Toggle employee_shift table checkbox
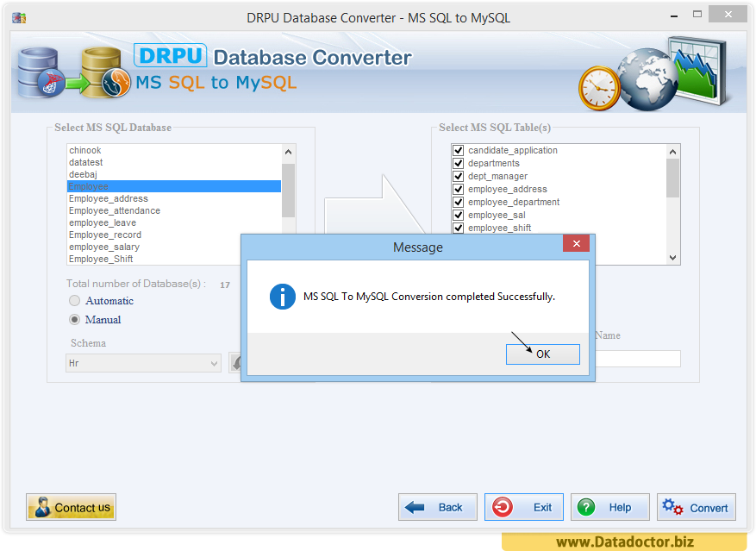Image resolution: width=756 pixels, height=551 pixels. tap(459, 228)
